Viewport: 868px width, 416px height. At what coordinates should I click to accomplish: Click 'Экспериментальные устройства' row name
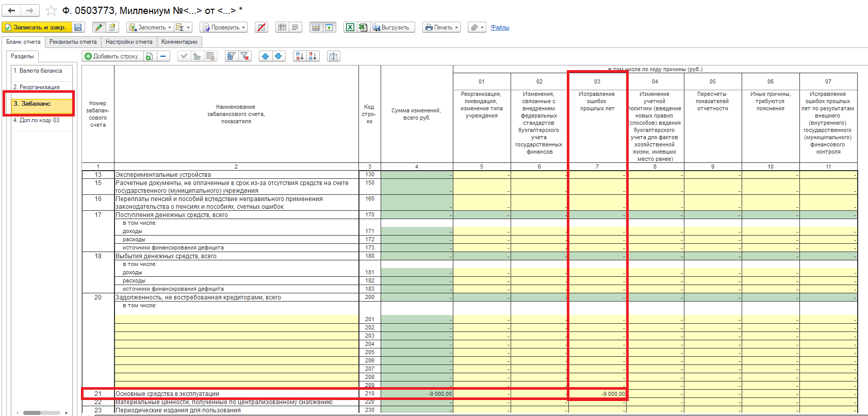coord(236,175)
